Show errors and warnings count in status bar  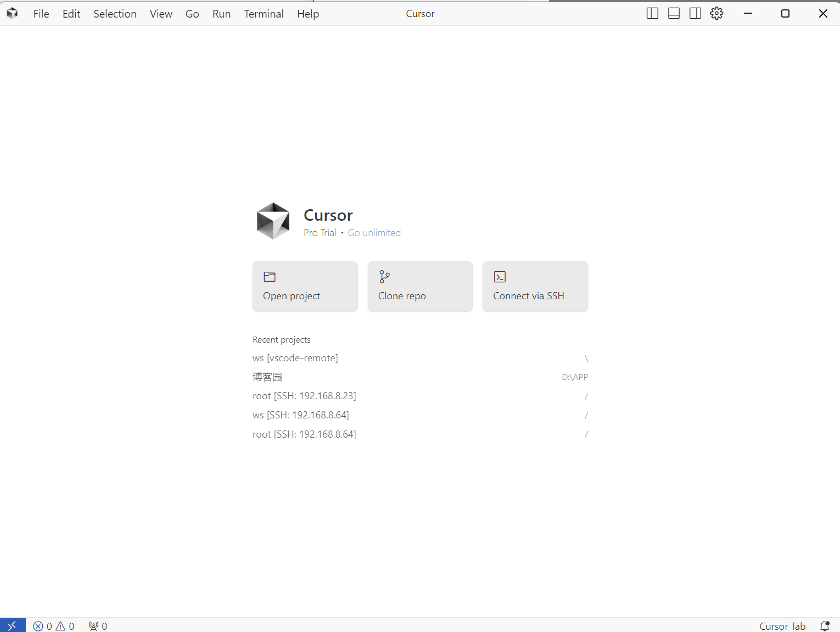[54, 626]
